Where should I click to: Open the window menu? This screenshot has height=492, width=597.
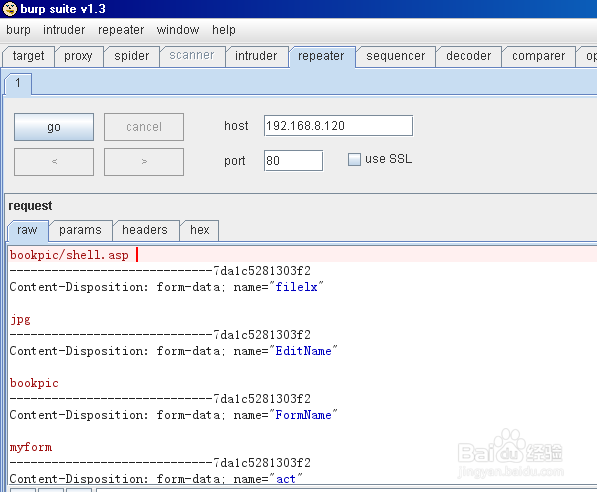[178, 30]
